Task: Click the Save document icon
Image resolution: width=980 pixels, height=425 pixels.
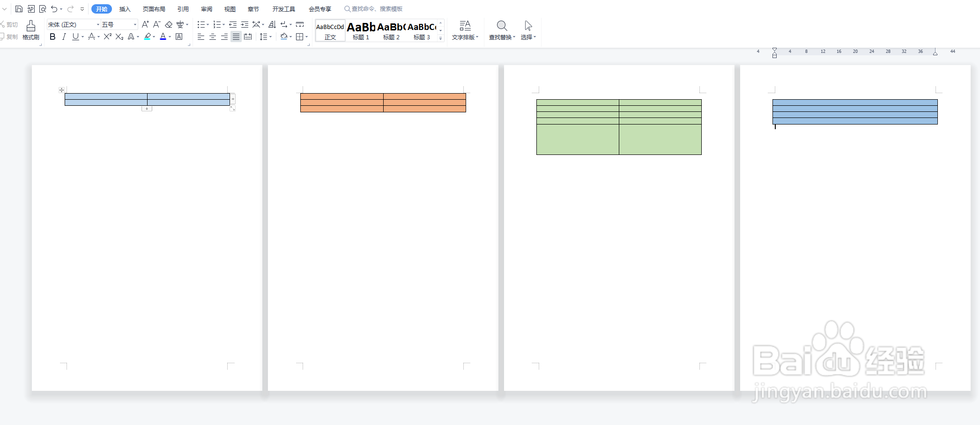Action: pos(19,9)
